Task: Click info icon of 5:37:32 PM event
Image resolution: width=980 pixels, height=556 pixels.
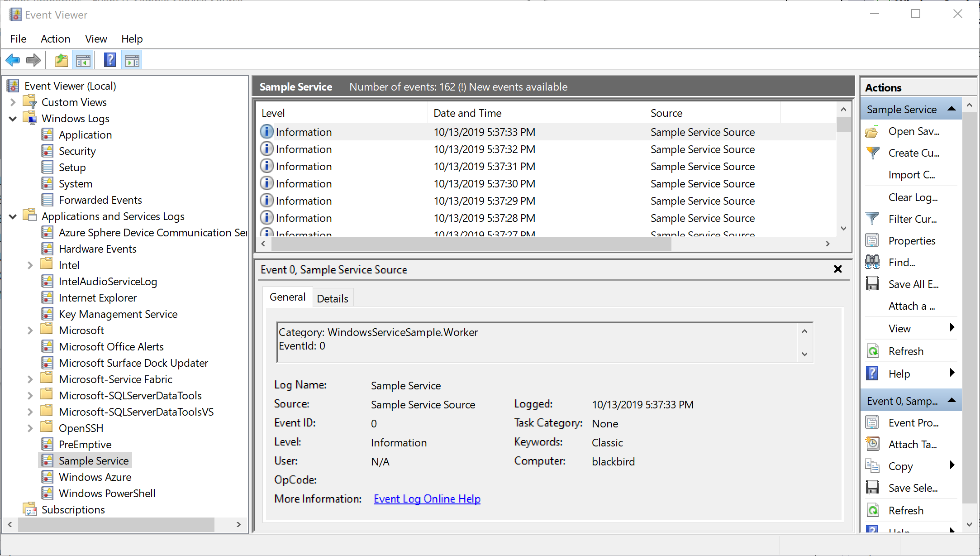Action: (x=267, y=149)
